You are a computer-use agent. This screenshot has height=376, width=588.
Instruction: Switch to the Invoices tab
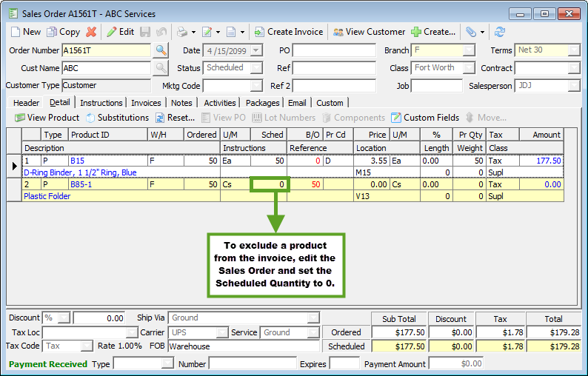click(146, 103)
